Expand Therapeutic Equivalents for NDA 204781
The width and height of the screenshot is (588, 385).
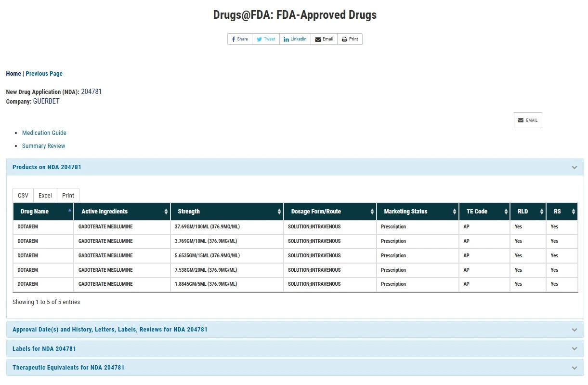point(68,367)
